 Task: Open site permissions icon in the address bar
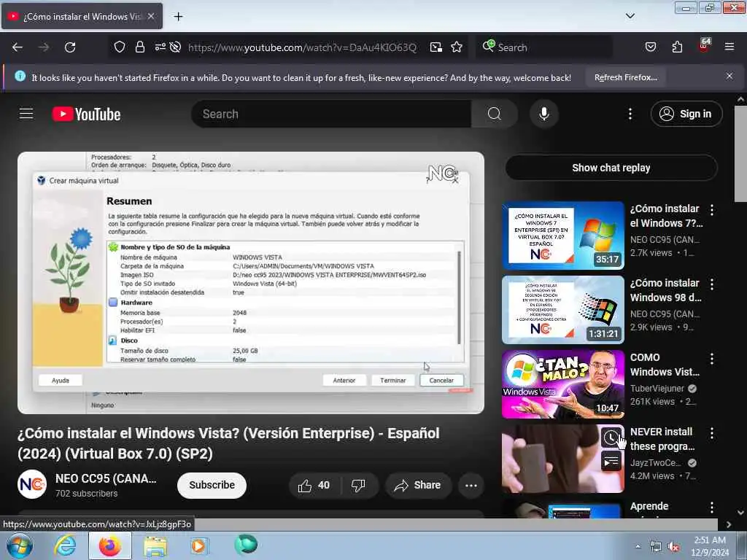[160, 47]
